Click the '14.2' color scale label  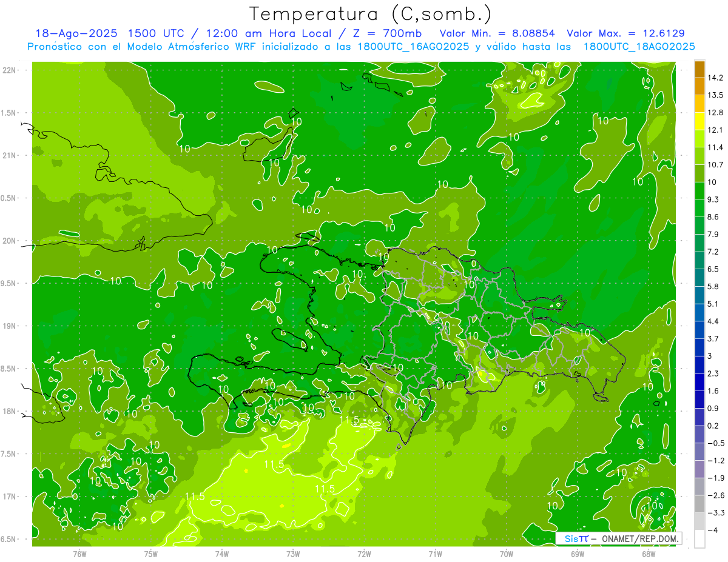coord(716,78)
